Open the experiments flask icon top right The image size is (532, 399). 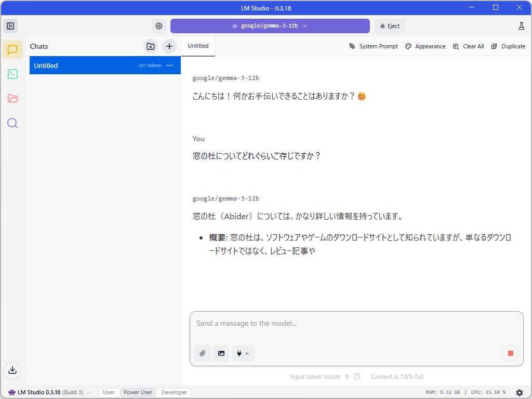coord(521,25)
